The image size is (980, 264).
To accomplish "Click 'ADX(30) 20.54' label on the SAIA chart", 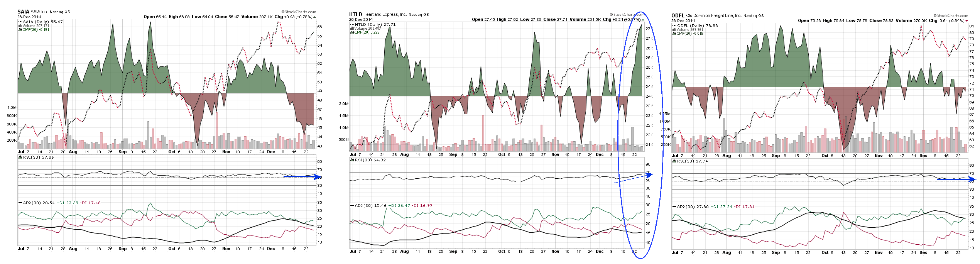I will 39,203.
